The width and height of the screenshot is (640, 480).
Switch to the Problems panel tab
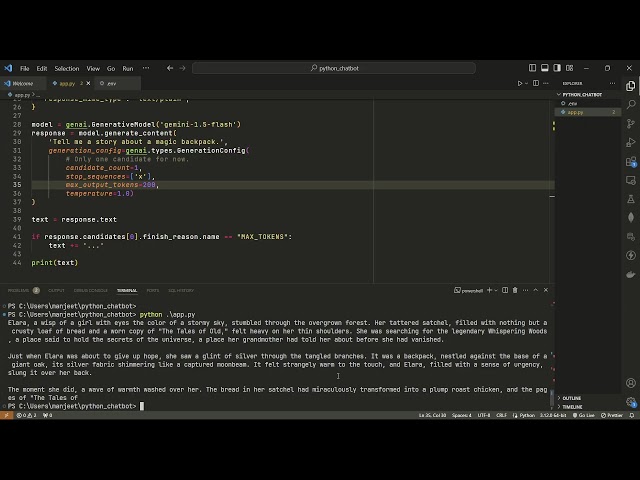24,291
